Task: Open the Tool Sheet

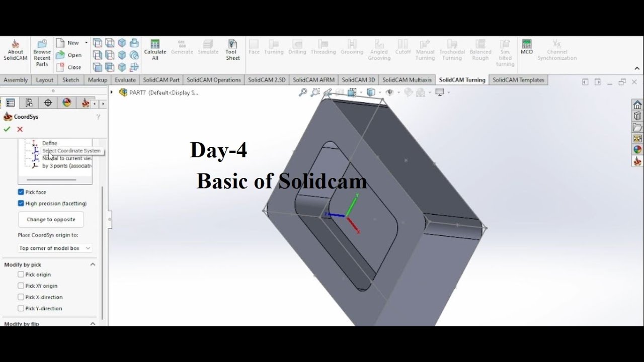Action: pyautogui.click(x=232, y=50)
